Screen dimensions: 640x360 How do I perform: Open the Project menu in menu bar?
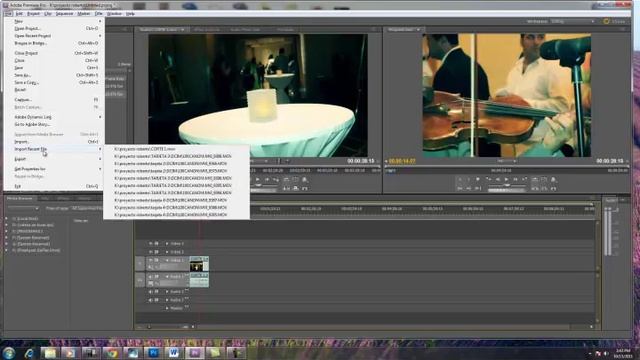coord(33,14)
